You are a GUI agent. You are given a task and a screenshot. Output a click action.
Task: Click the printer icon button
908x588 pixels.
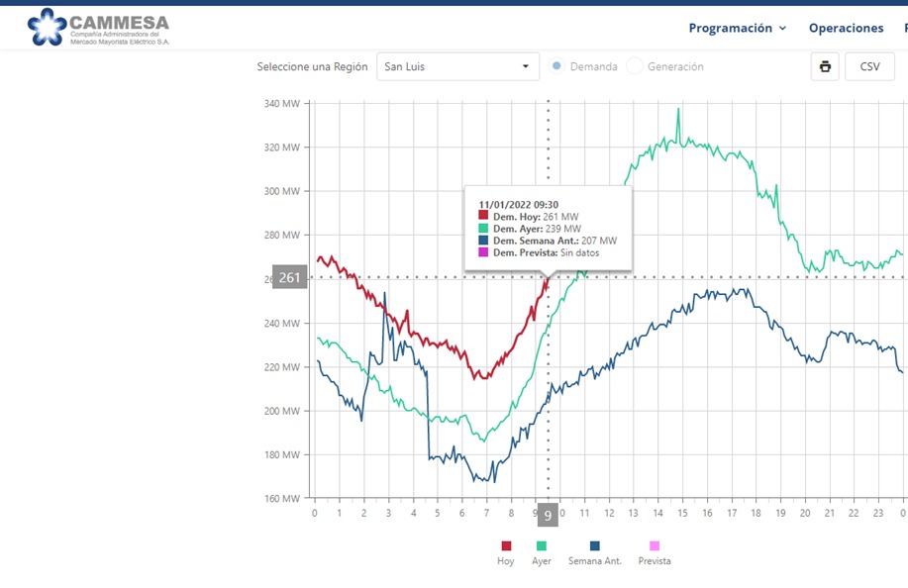coord(825,66)
